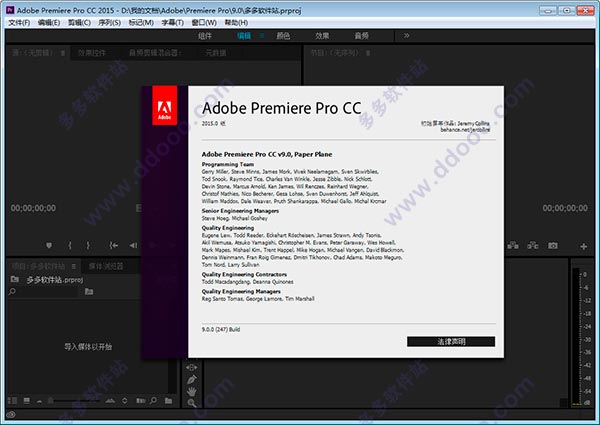Image resolution: width=600 pixels, height=425 pixels.
Task: Add a marker in the Source monitor
Action: (x=49, y=245)
